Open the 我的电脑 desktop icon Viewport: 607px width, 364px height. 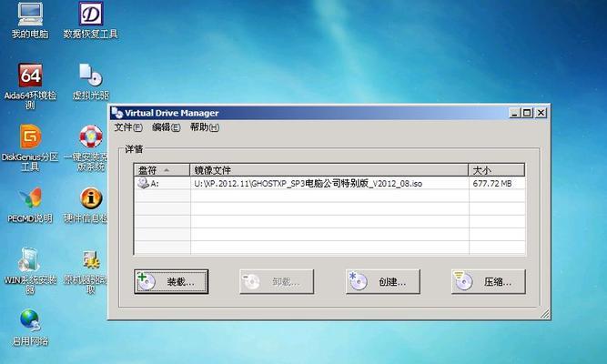click(30, 21)
